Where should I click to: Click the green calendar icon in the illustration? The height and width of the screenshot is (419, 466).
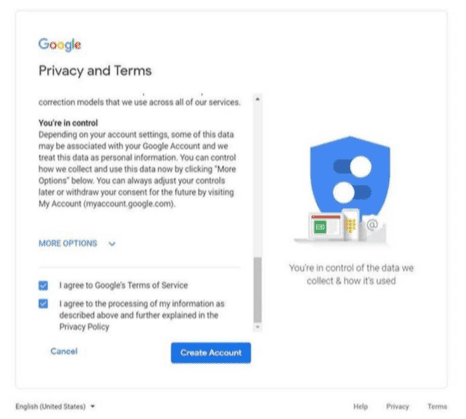320,227
